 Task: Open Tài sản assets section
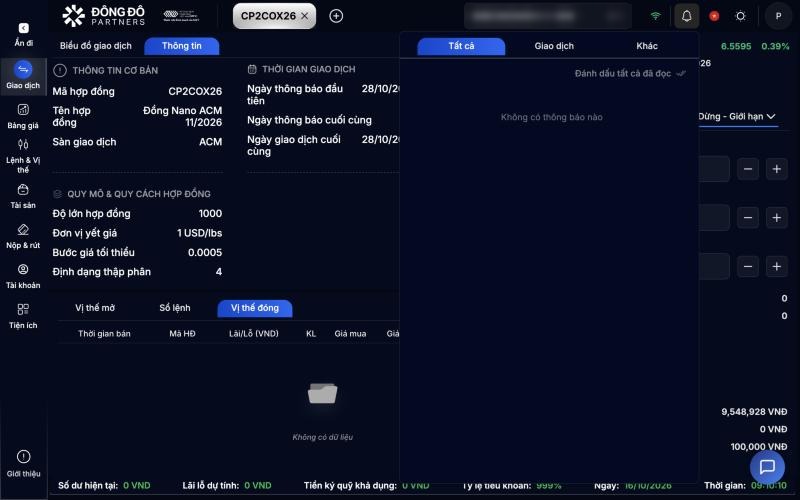coord(23,196)
